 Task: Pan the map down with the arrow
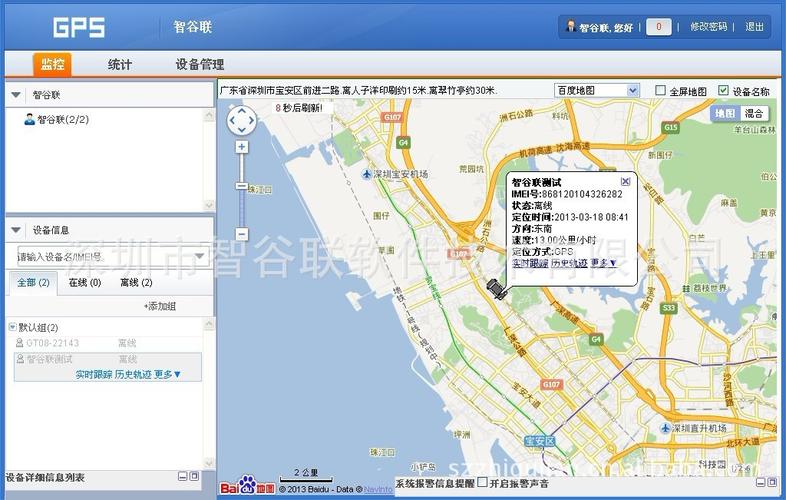tap(242, 130)
